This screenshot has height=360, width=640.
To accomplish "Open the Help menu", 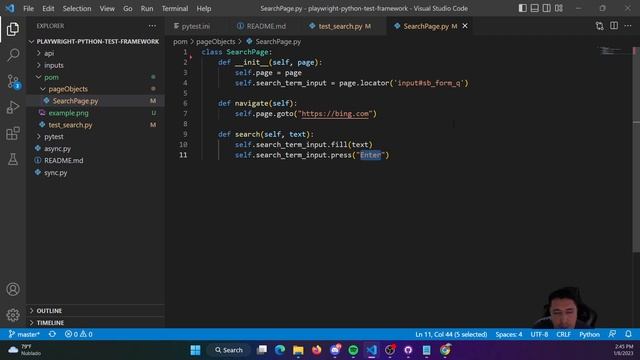I will [x=204, y=8].
